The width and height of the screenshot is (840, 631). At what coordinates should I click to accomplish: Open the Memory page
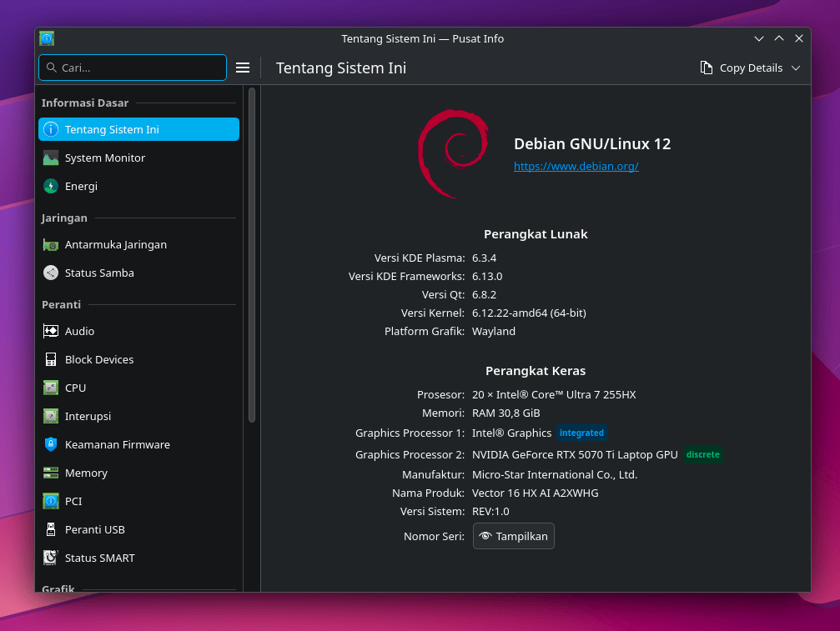click(138, 473)
